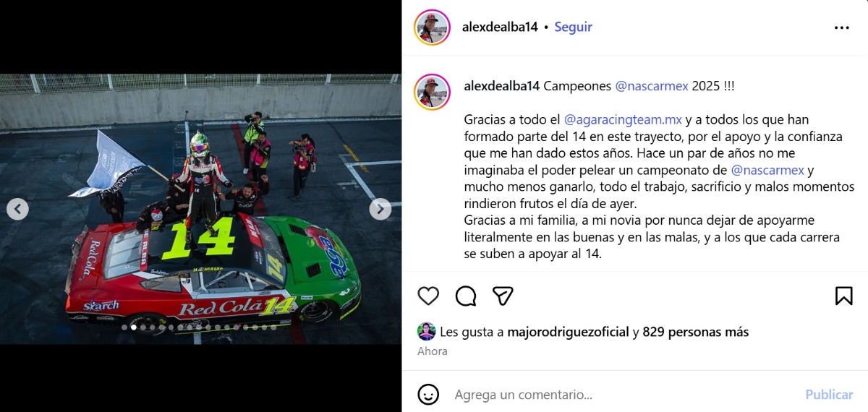Viewport: 868px width, 412px height.
Task: Save the post with the bookmark icon
Action: (x=843, y=296)
